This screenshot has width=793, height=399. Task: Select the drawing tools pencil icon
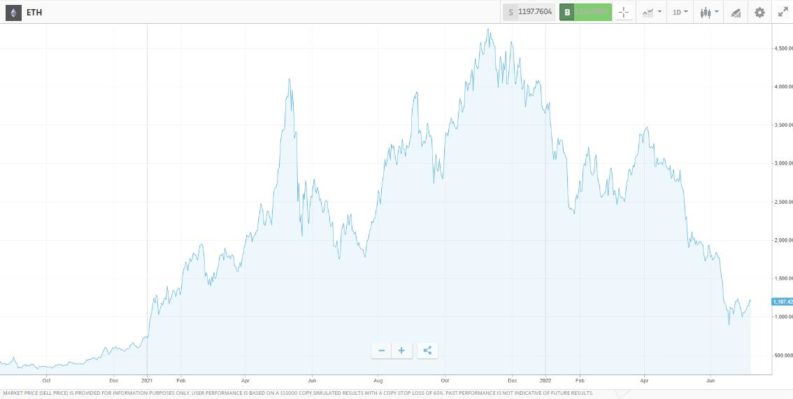pyautogui.click(x=736, y=13)
